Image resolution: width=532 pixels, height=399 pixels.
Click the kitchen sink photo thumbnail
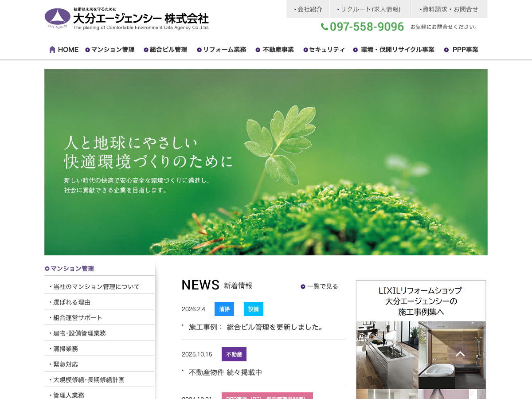pos(387,355)
